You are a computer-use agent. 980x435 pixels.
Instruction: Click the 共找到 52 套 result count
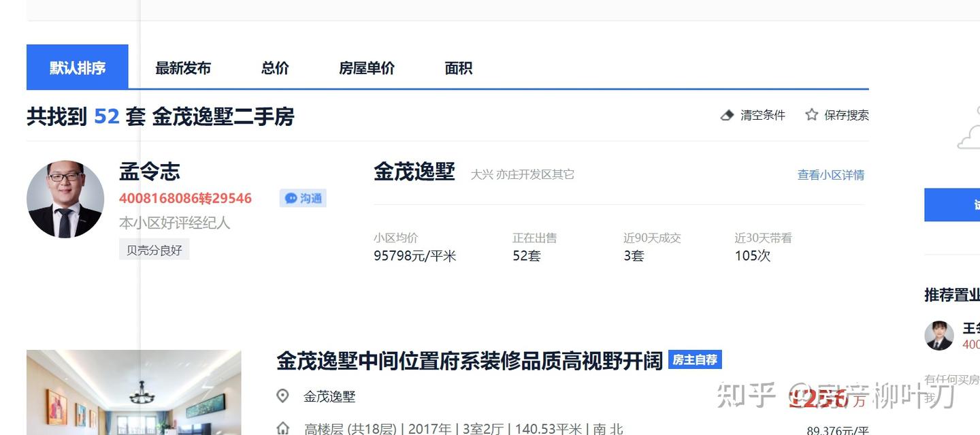86,116
